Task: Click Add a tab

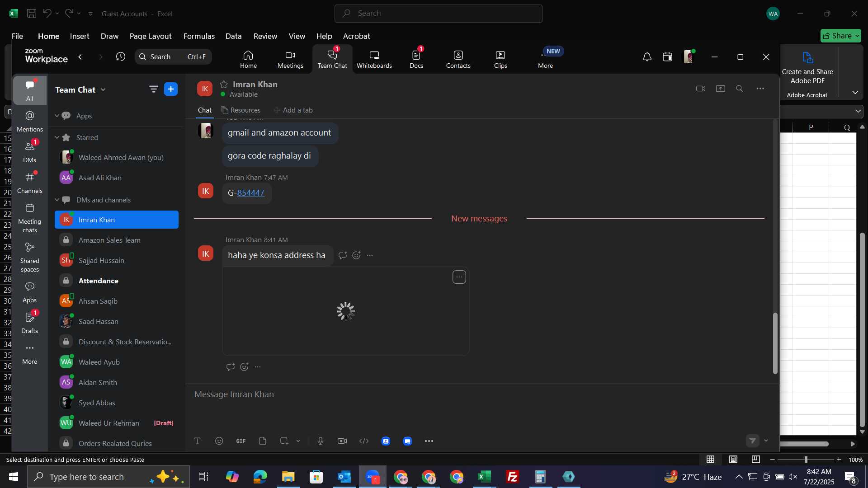Action: coord(293,110)
